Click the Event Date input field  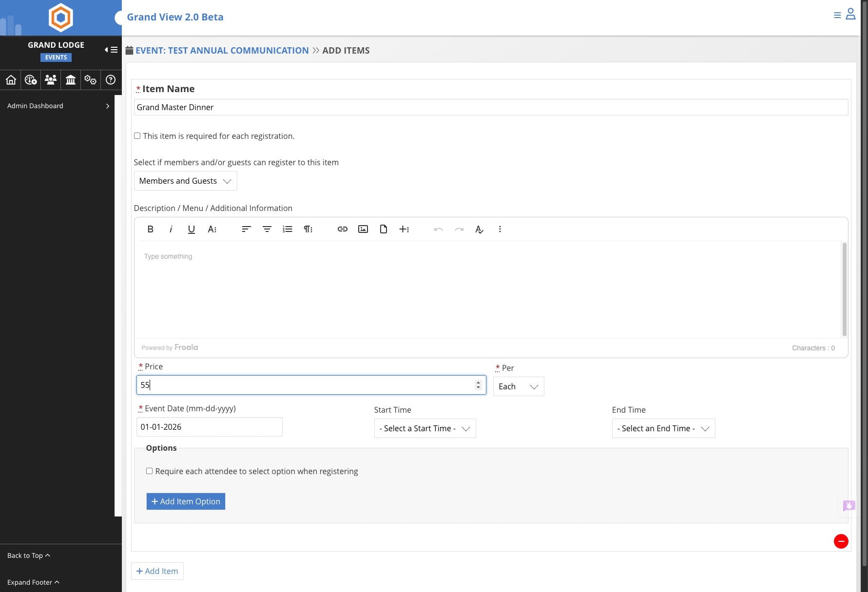[x=209, y=427]
